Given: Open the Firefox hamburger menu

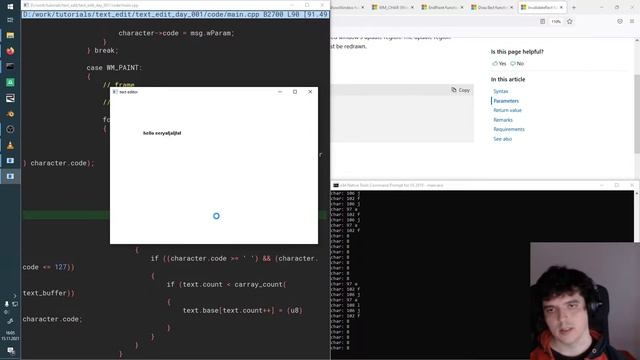Looking at the screenshot, I should click(631, 21).
